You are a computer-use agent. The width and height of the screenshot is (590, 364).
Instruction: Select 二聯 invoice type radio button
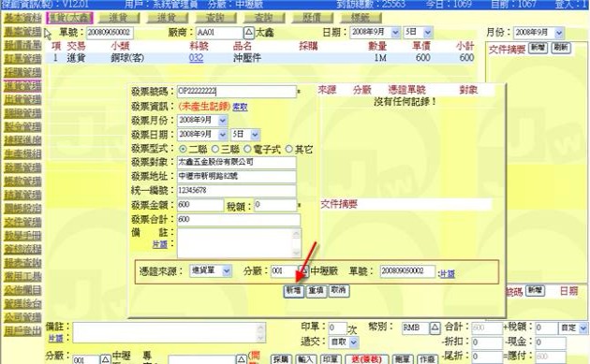[x=183, y=149]
